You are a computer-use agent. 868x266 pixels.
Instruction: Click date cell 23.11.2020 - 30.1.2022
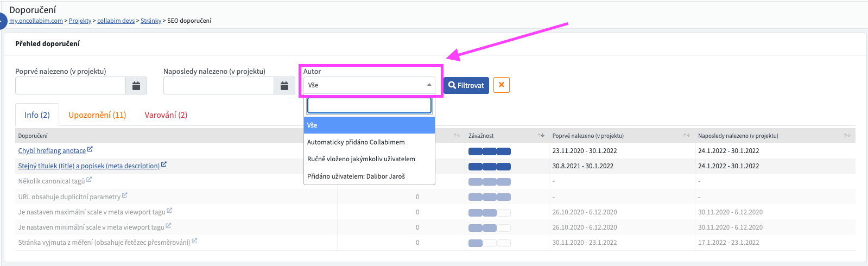585,151
